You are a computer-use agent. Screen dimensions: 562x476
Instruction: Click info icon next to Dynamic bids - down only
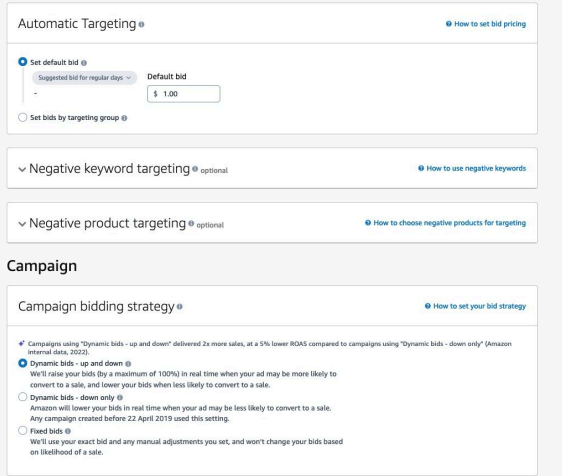click(x=120, y=398)
